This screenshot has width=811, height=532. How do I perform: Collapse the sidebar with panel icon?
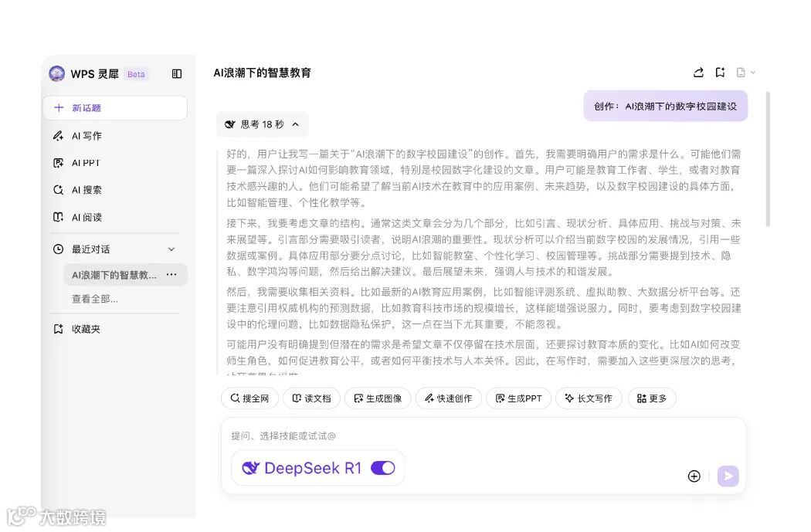177,74
